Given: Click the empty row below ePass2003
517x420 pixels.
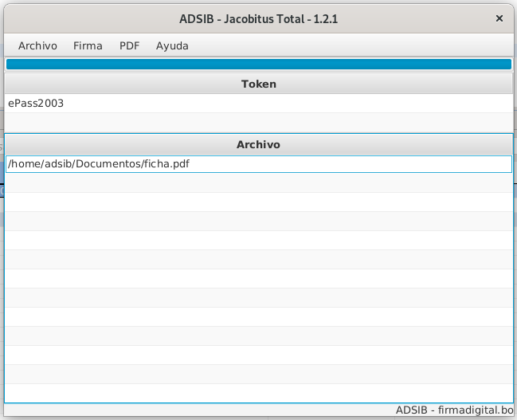Looking at the screenshot, I should [258, 122].
